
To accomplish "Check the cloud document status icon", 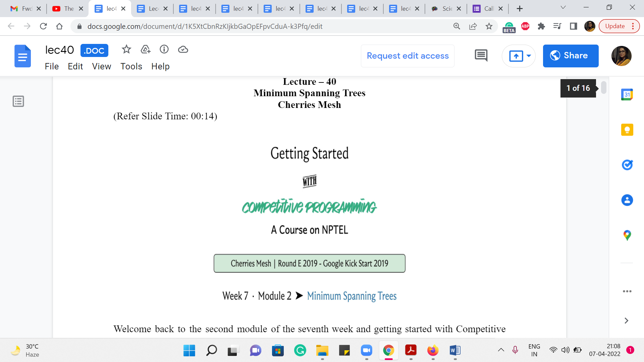I will (x=183, y=50).
